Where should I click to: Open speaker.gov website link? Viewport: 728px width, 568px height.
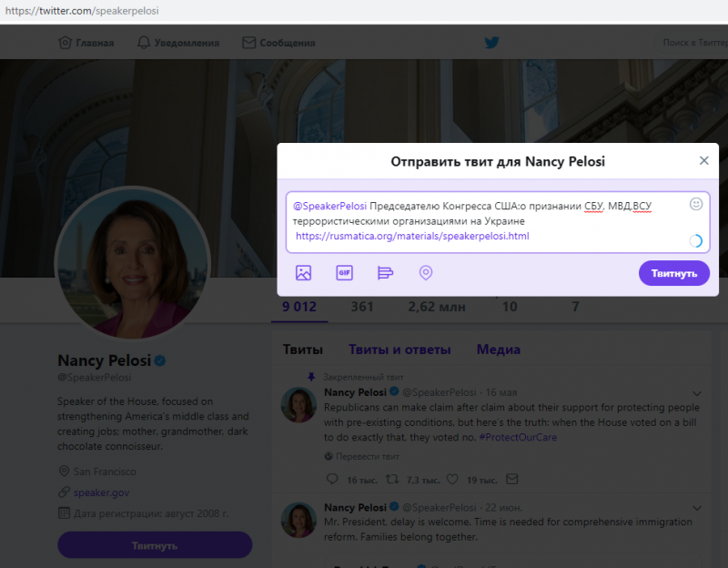coord(101,492)
